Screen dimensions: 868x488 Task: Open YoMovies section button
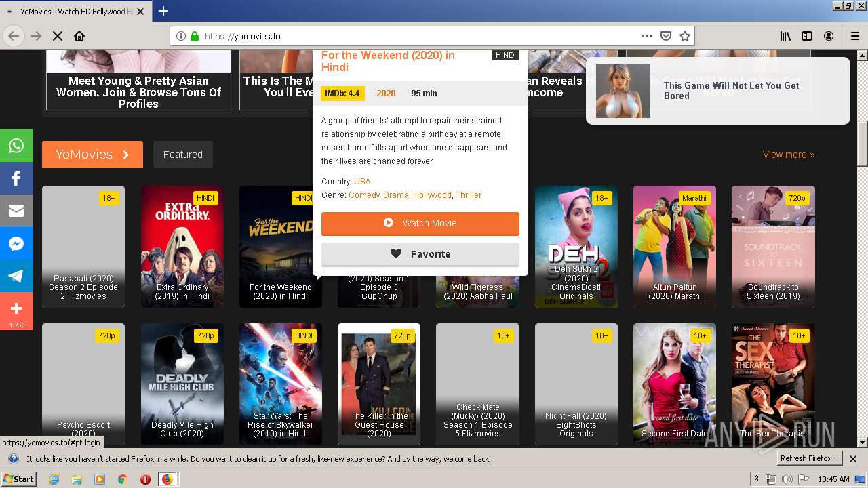tap(92, 155)
